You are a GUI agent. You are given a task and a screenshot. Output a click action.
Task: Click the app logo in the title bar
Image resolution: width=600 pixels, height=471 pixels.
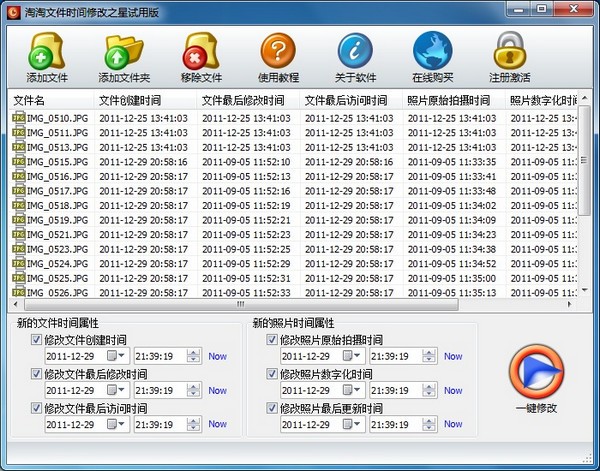(14, 13)
